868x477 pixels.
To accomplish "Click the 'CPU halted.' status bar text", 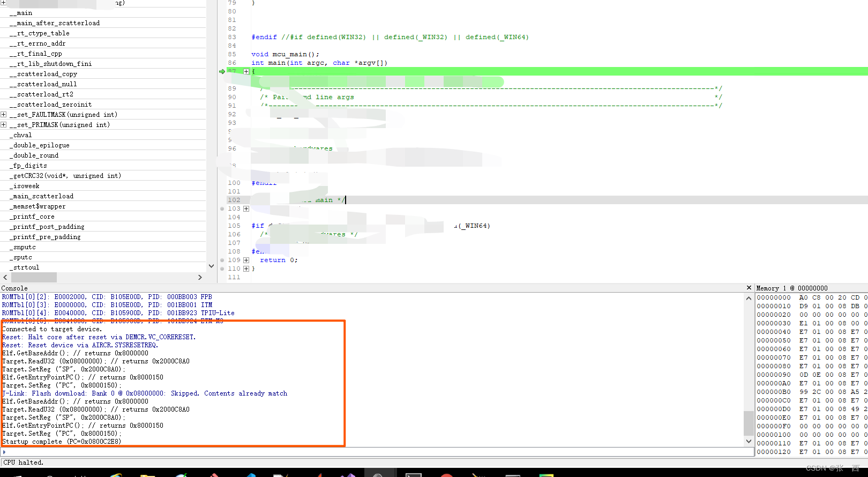I will pyautogui.click(x=24, y=463).
